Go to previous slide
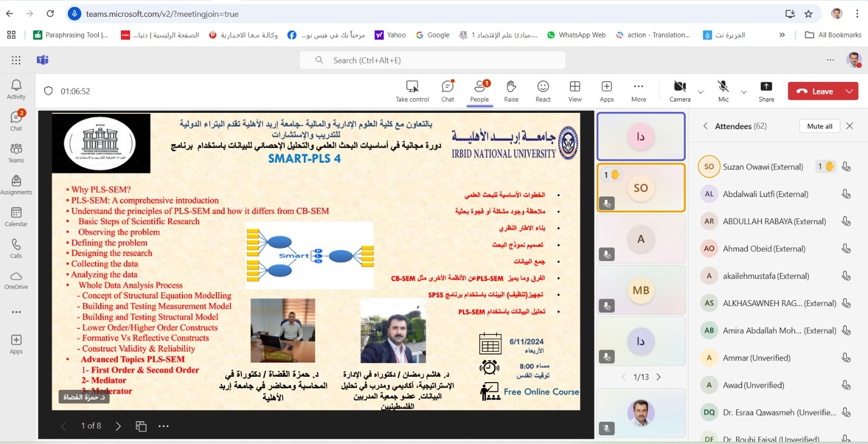The height and width of the screenshot is (444, 868). tap(63, 426)
